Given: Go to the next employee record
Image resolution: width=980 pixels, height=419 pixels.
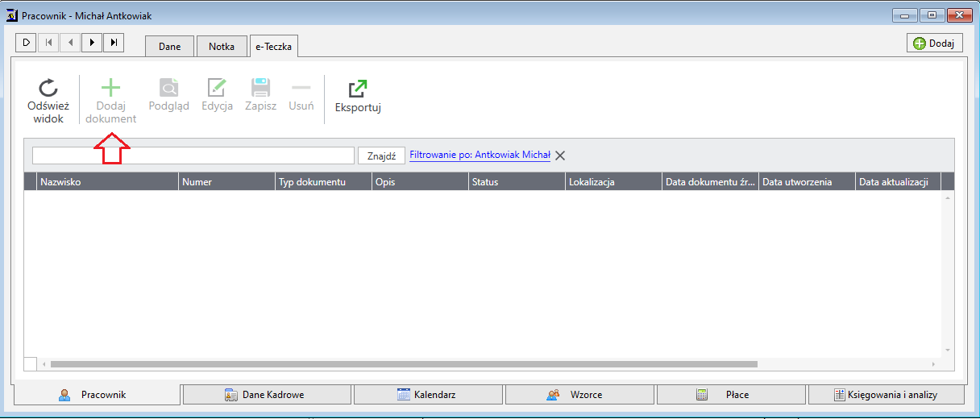Looking at the screenshot, I should [92, 42].
